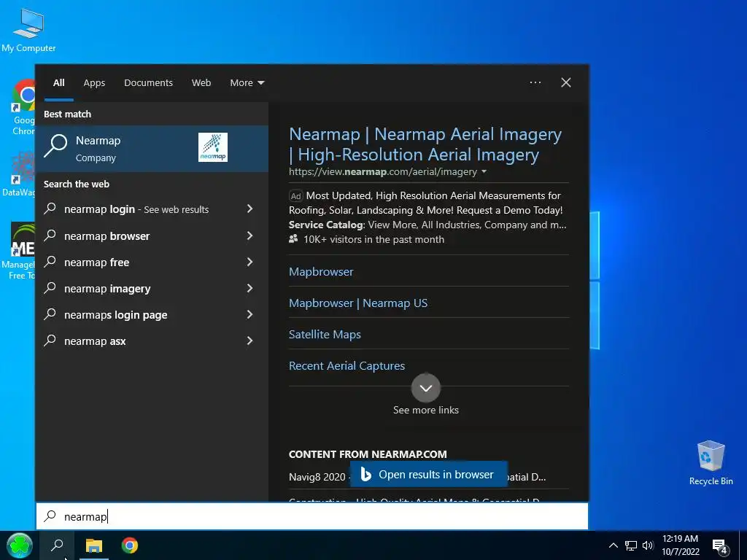Open the taskbar clock and date

click(681, 545)
